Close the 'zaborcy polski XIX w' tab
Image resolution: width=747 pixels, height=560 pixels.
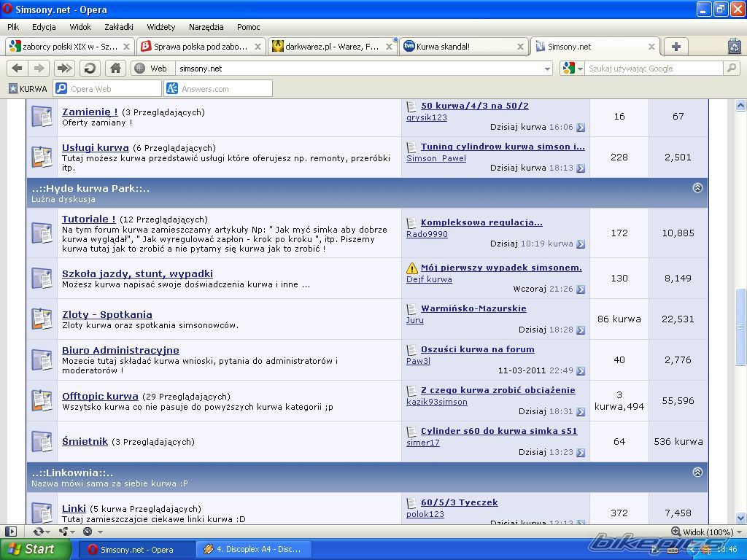click(126, 47)
